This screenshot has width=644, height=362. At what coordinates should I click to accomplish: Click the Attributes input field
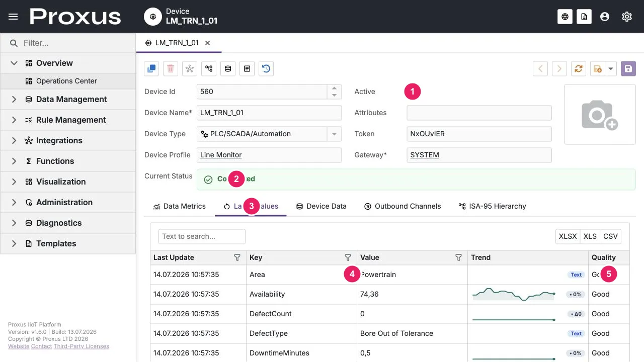479,113
